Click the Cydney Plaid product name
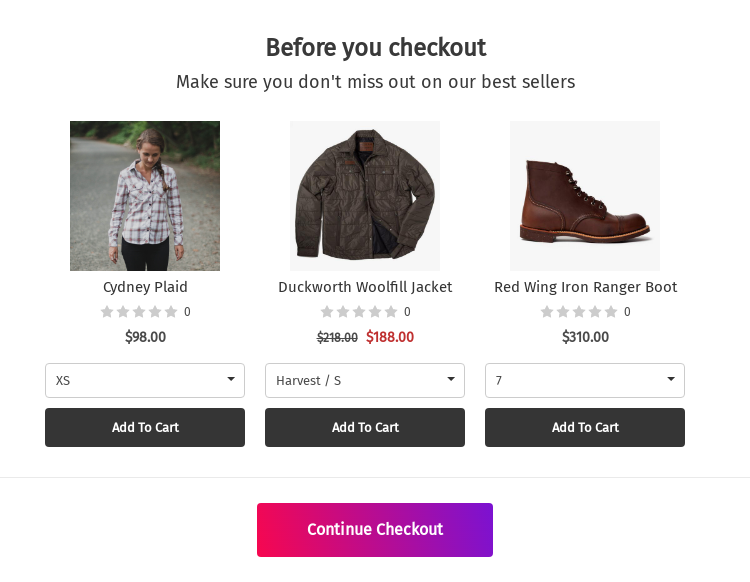750x582 pixels. pos(145,287)
